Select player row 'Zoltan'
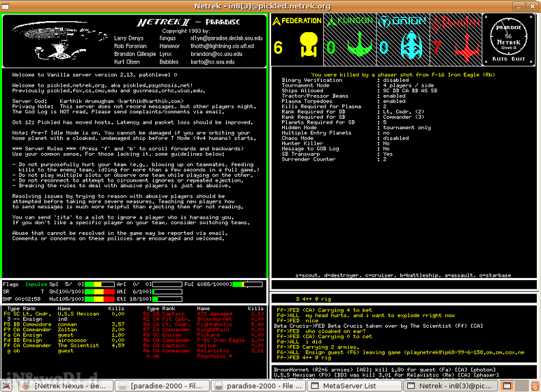This screenshot has width=541, height=392. [64, 330]
